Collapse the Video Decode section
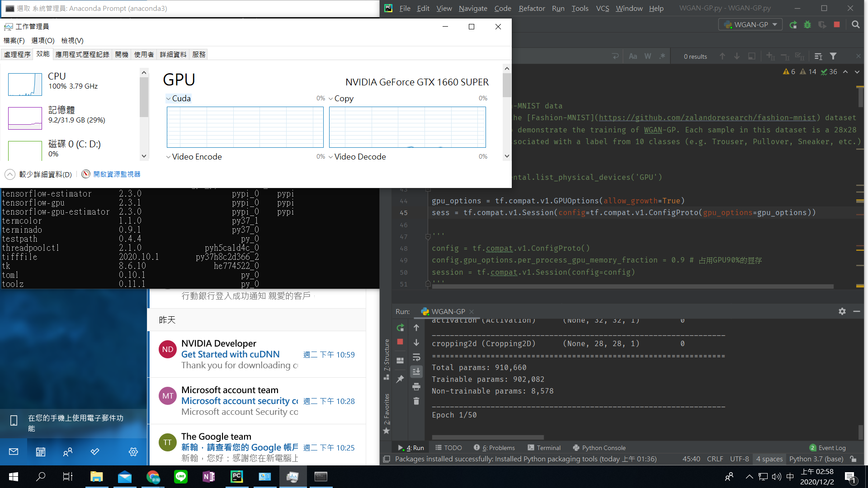Viewport: 868px width, 488px height. (331, 156)
